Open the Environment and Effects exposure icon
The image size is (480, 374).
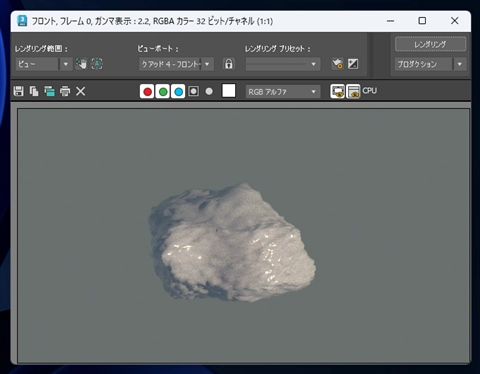(353, 64)
